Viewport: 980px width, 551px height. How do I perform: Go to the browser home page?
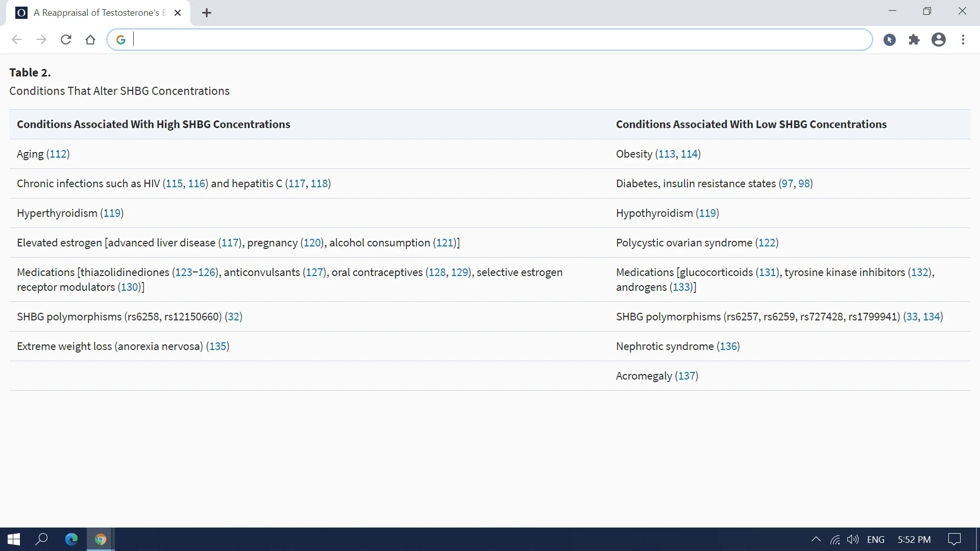(90, 40)
